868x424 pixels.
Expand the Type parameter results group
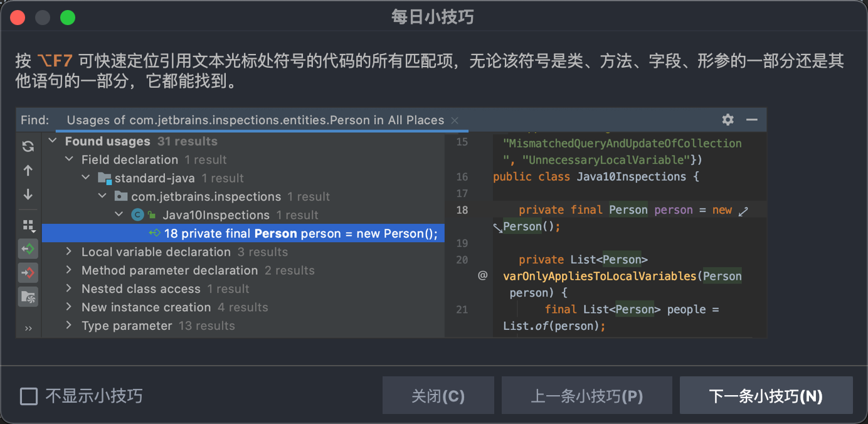pos(70,325)
